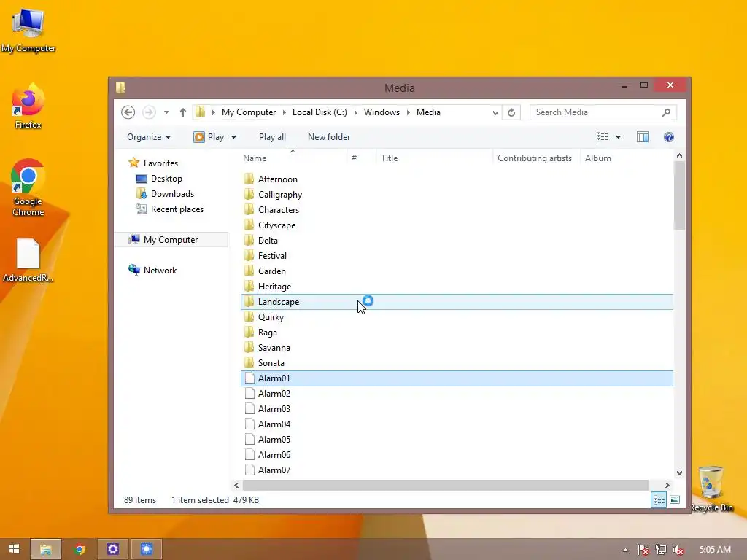
Task: Open the Windows Start button
Action: 14,549
